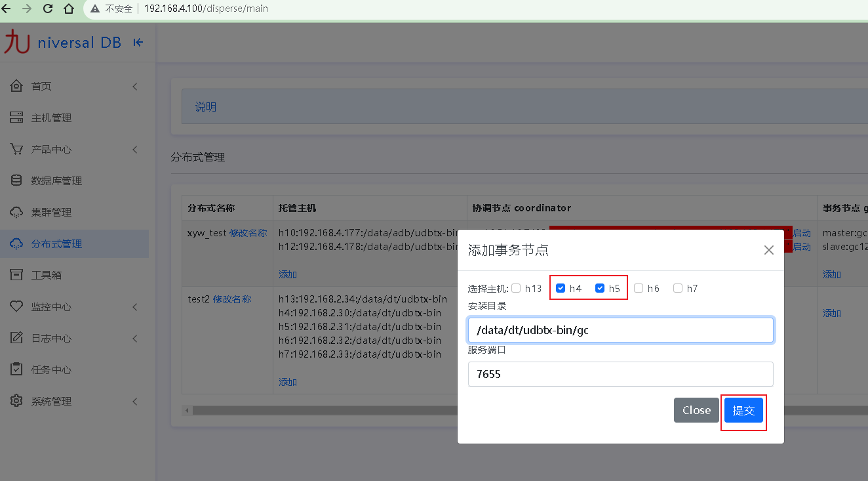
Task: Check the h13 host checkbox
Action: point(517,288)
